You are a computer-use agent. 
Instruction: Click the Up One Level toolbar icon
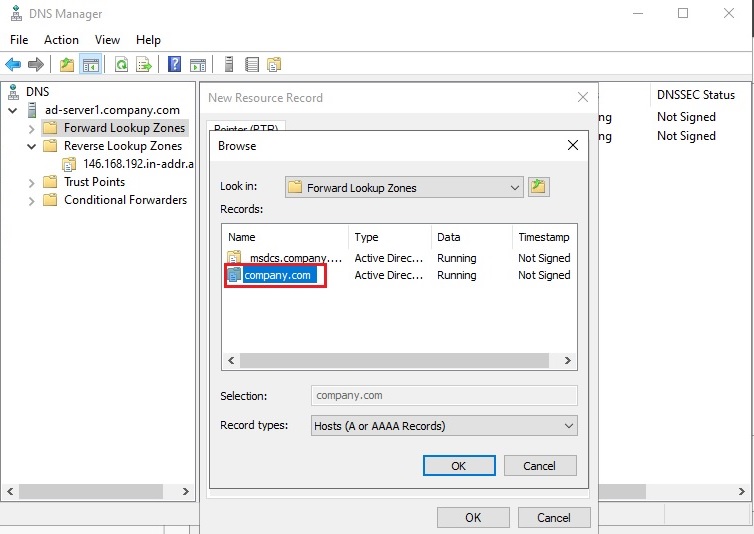[x=67, y=65]
